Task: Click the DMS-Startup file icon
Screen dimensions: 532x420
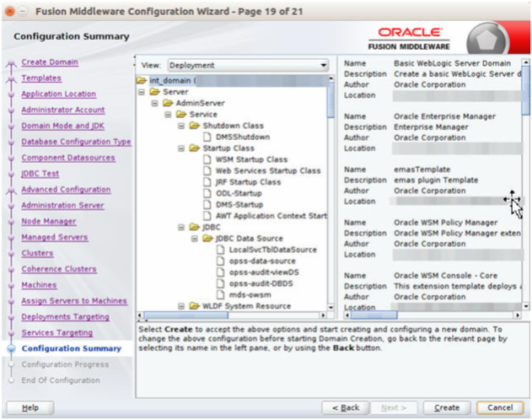Action: pos(207,204)
